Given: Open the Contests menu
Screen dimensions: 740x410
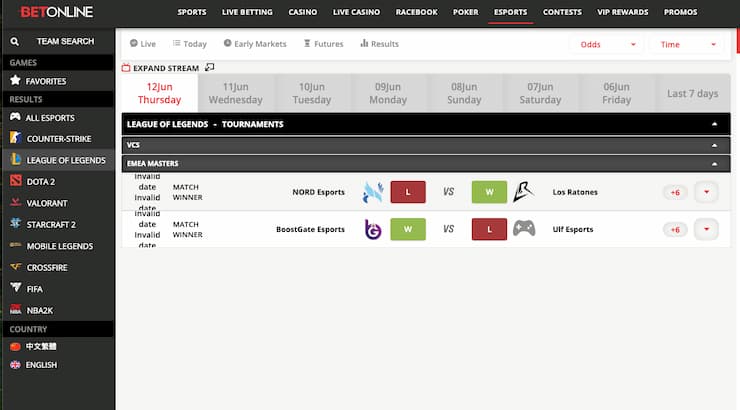Looking at the screenshot, I should click(562, 12).
